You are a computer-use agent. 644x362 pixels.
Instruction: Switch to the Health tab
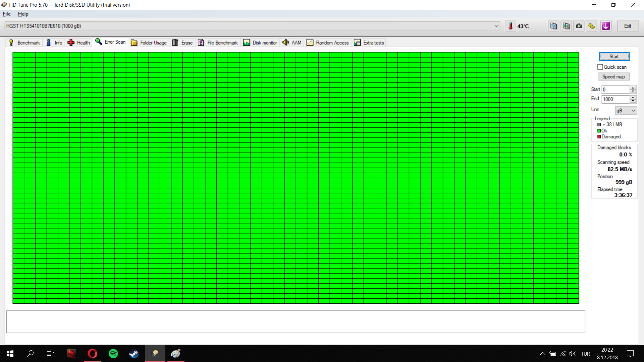pyautogui.click(x=79, y=43)
